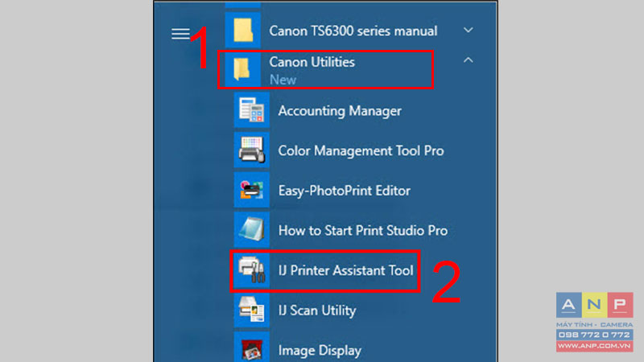Open the hamburger menu icon
The height and width of the screenshot is (362, 644).
point(180,34)
